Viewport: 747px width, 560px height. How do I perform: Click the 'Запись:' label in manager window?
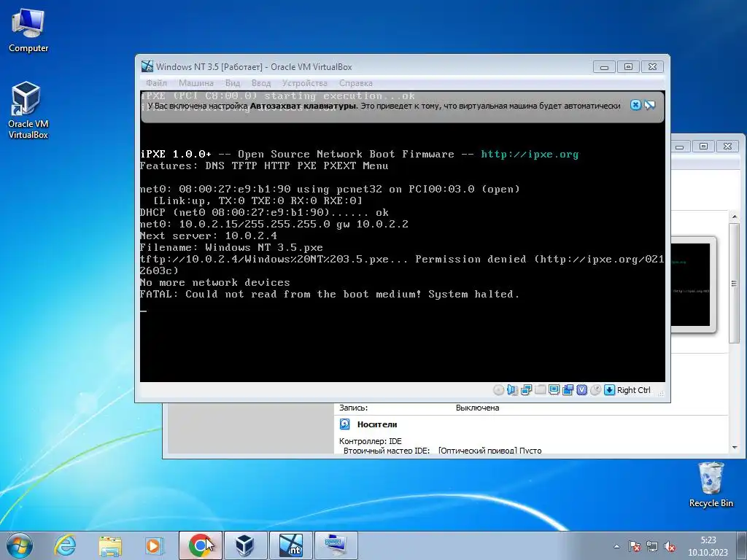(353, 408)
